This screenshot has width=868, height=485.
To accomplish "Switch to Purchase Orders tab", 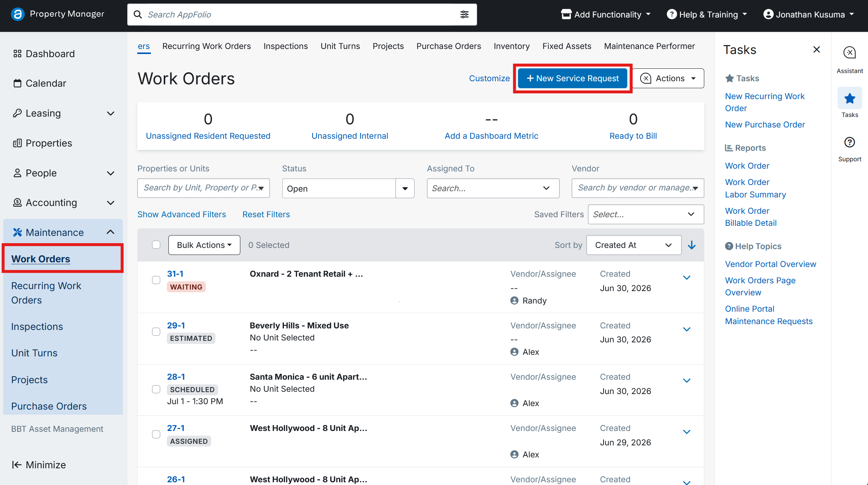I will (x=449, y=46).
